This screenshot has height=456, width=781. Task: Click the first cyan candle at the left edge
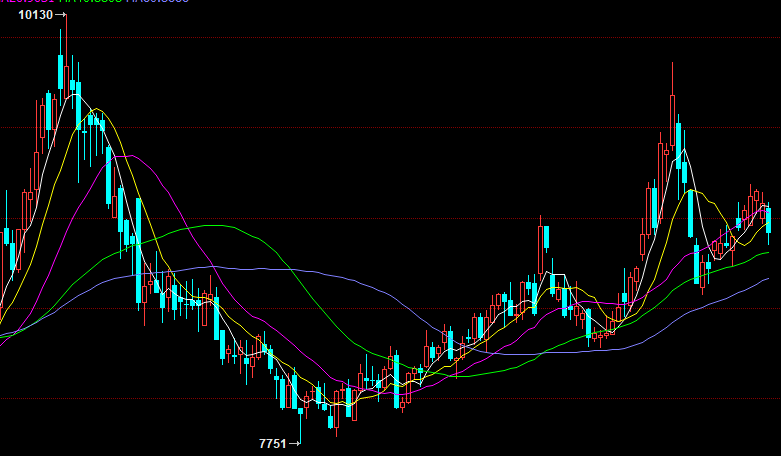click(x=6, y=237)
